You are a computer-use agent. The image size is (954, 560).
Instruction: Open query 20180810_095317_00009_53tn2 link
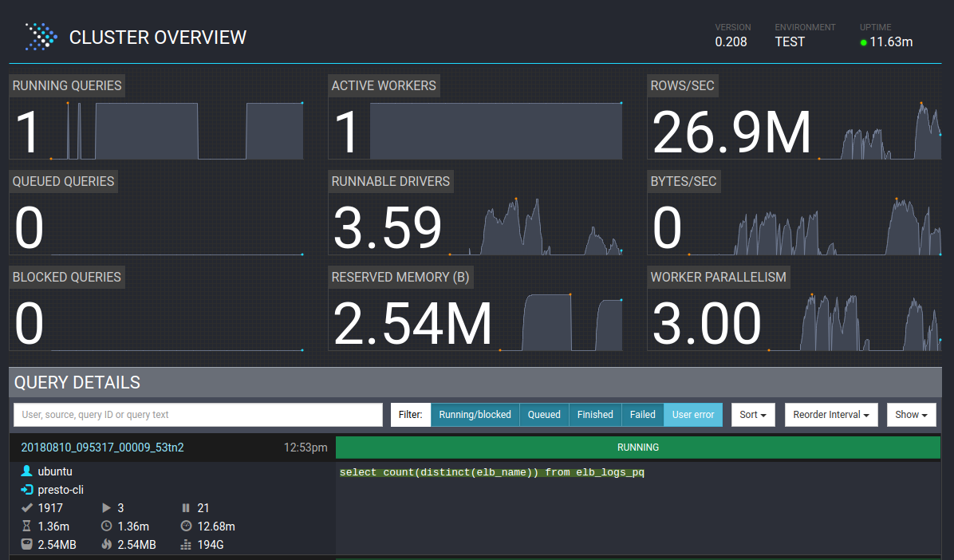(x=102, y=448)
